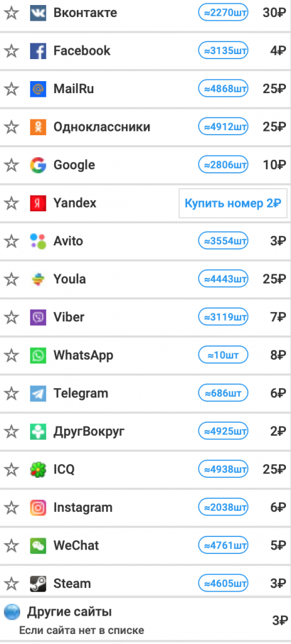Click the ≈686шт Telegram quantity badge
The width and height of the screenshot is (291, 644).
point(224,394)
